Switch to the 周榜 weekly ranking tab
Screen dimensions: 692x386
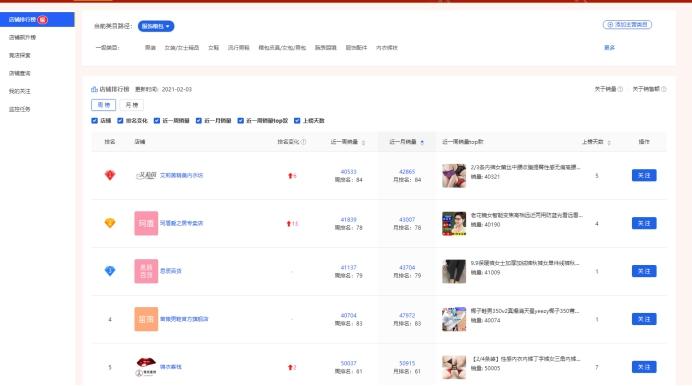pyautogui.click(x=104, y=105)
